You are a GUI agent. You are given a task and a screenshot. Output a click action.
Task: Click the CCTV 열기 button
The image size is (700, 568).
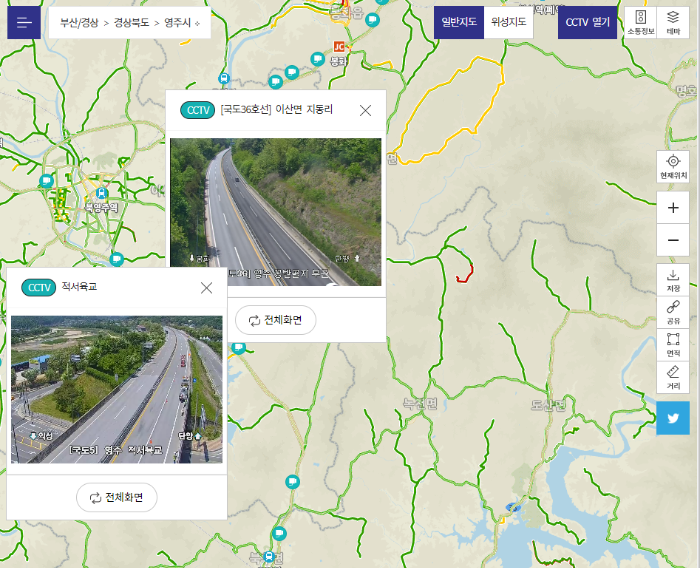(587, 22)
